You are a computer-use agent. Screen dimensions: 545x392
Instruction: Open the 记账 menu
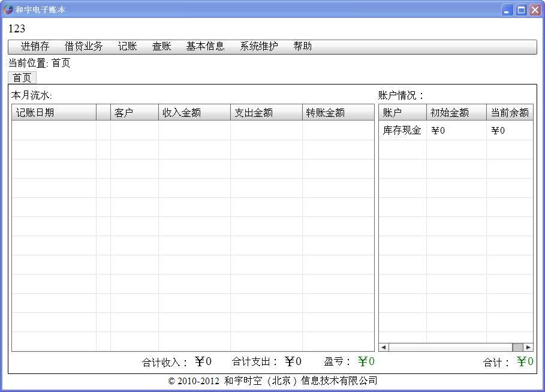(x=127, y=46)
